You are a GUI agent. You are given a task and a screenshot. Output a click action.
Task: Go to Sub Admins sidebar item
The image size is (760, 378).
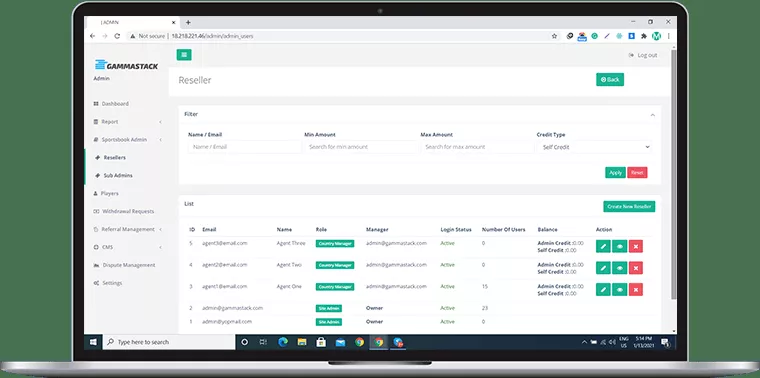pos(118,175)
